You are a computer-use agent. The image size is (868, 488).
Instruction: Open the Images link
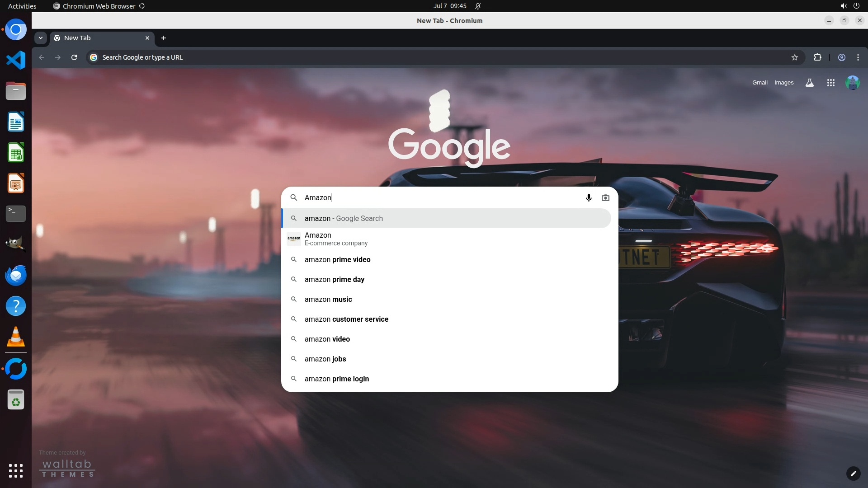[783, 83]
